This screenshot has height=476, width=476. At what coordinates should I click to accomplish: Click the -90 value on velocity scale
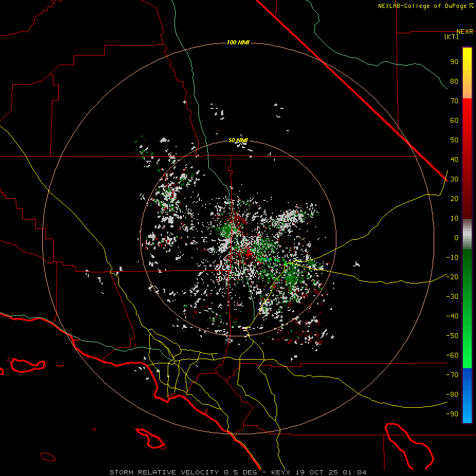452,414
